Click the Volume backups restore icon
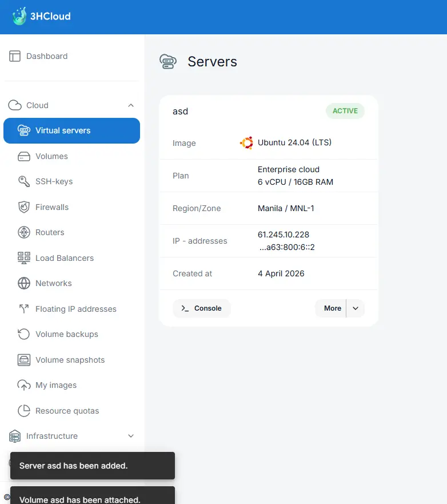The height and width of the screenshot is (504, 447). coord(24,334)
